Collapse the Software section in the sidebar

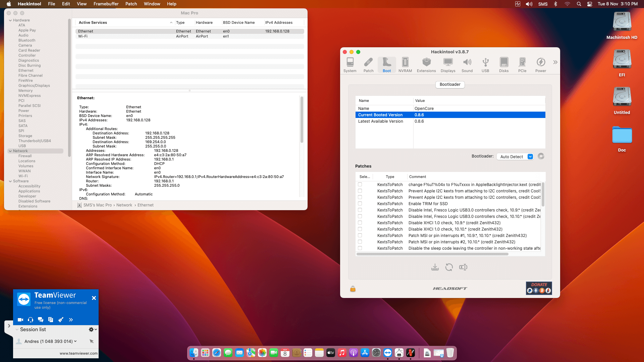click(10, 181)
